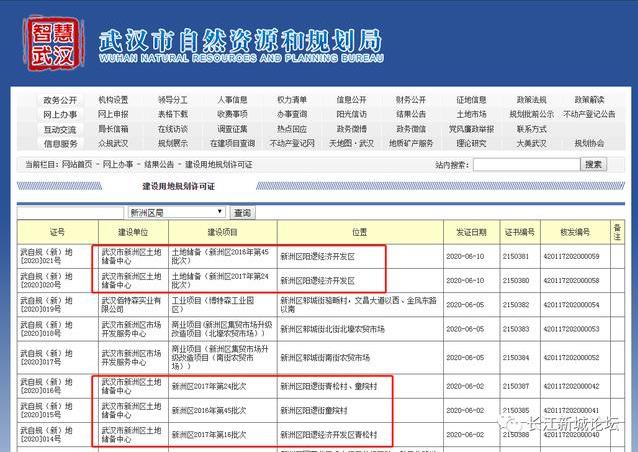Open 大美武汉 link
638x452 pixels.
531,143
